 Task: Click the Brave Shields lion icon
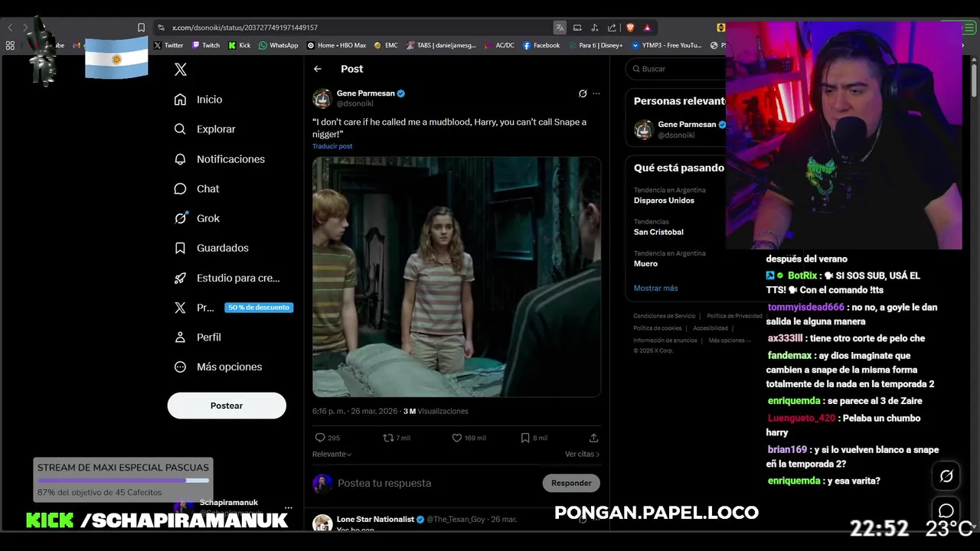[630, 28]
